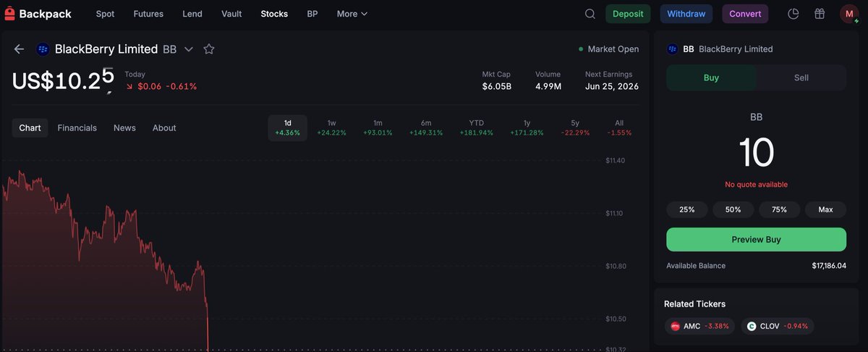Expand the BB ticker selector chevron

(189, 49)
